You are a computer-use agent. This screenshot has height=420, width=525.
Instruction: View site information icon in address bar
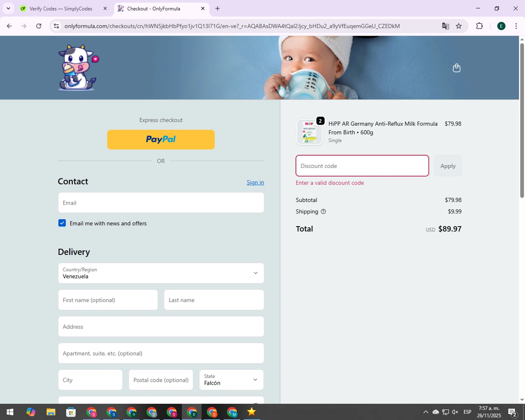click(56, 26)
